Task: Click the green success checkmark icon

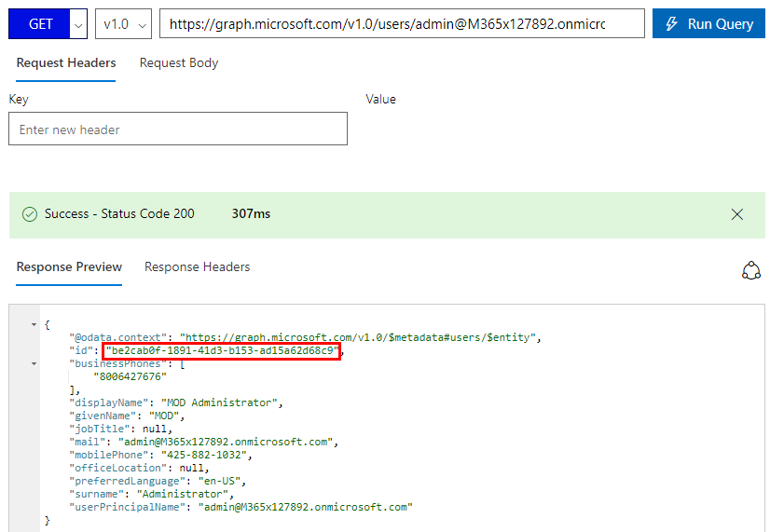Action: point(30,214)
